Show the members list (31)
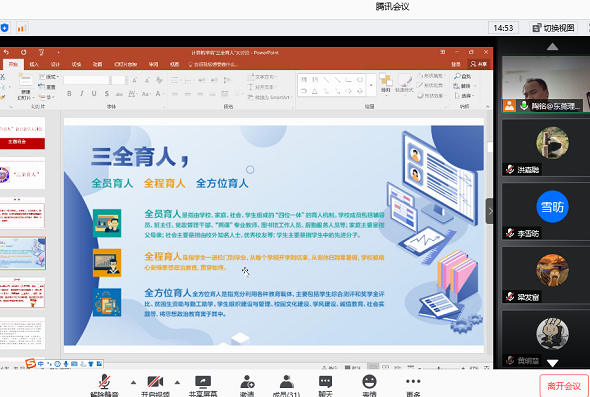This screenshot has width=590, height=397. coord(287,386)
